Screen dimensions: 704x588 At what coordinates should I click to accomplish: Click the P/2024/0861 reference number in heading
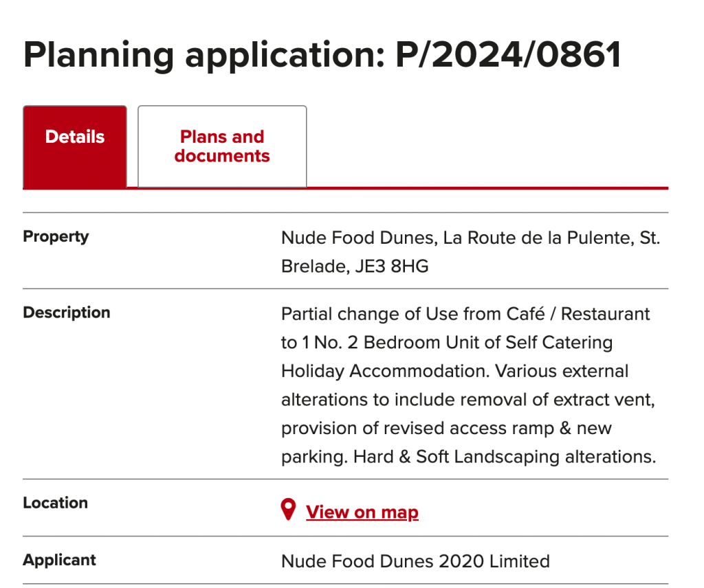508,55
